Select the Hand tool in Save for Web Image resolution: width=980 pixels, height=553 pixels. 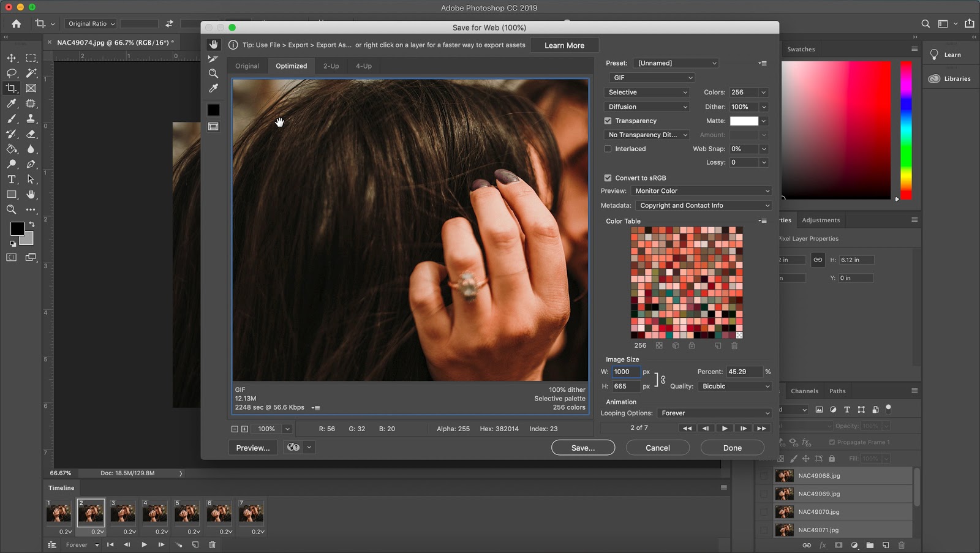(x=213, y=44)
